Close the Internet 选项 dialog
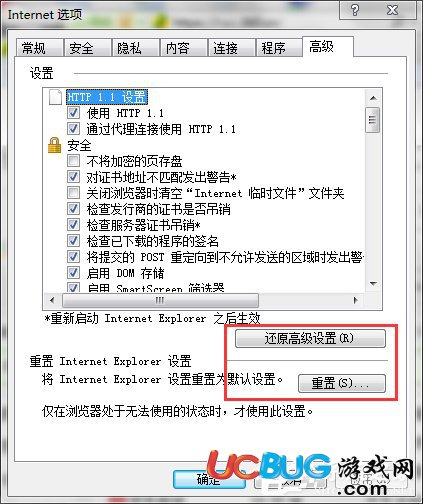 pos(393,10)
